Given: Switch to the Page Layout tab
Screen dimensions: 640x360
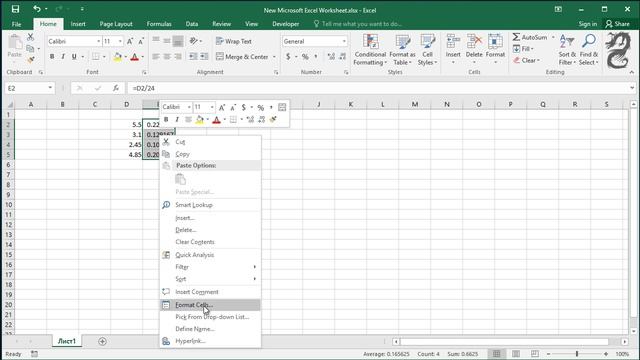Looking at the screenshot, I should 116,24.
